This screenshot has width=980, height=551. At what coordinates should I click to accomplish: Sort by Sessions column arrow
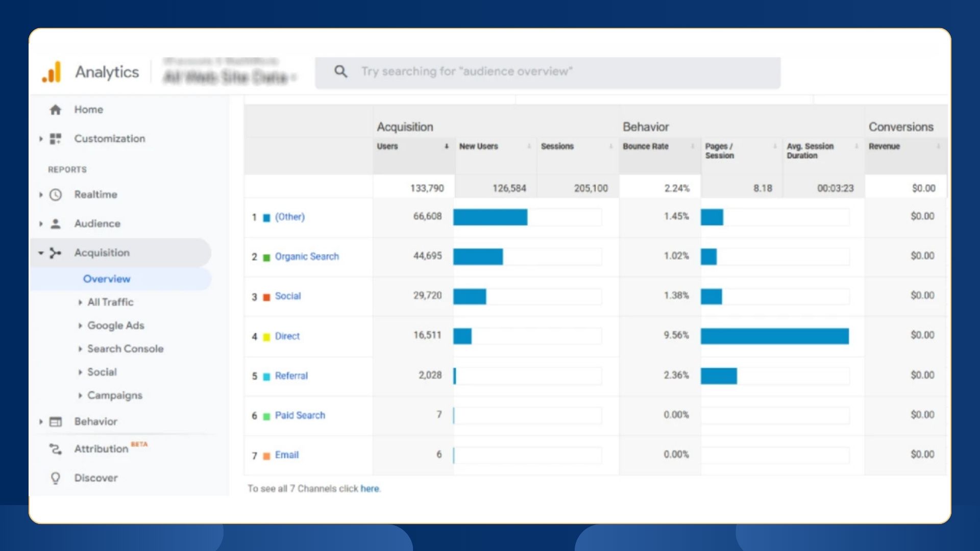tap(610, 146)
